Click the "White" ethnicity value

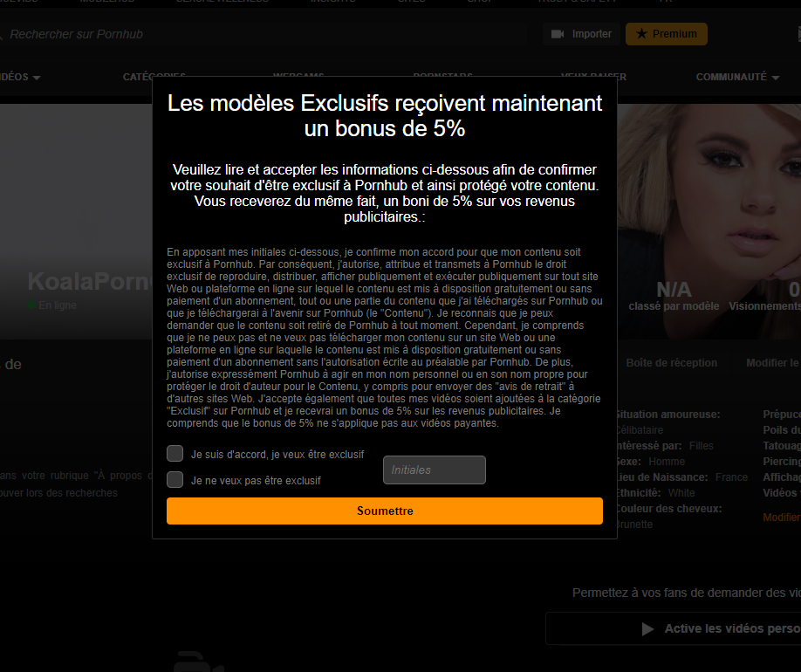(681, 493)
